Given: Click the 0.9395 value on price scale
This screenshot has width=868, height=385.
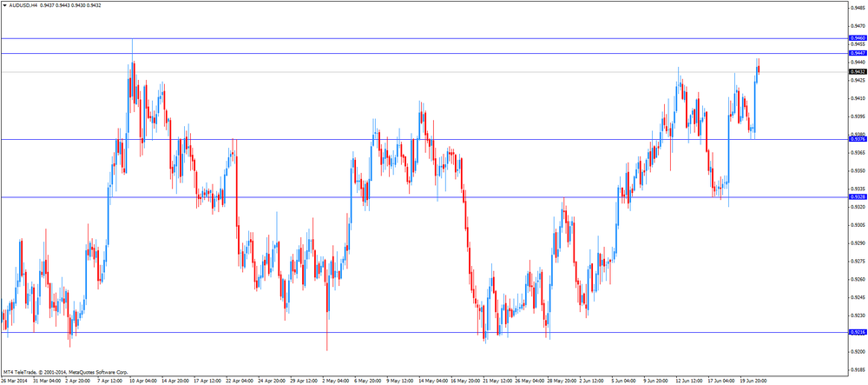Looking at the screenshot, I should tap(858, 116).
